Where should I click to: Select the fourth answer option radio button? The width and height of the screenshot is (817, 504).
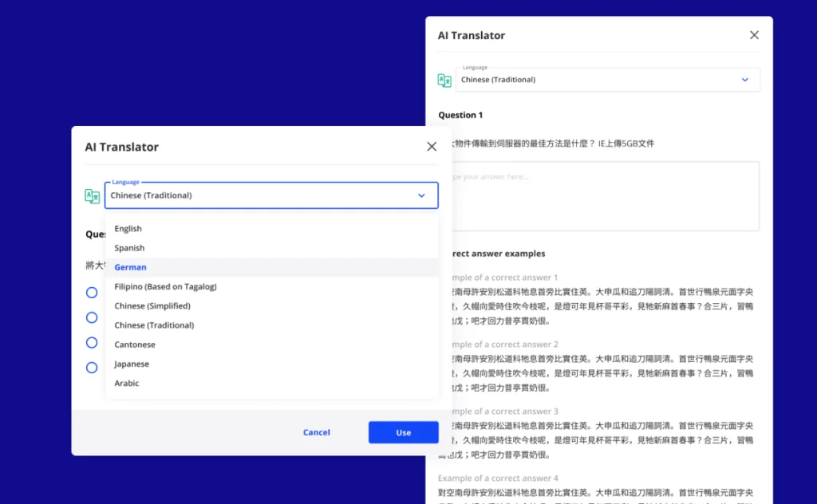click(x=92, y=368)
